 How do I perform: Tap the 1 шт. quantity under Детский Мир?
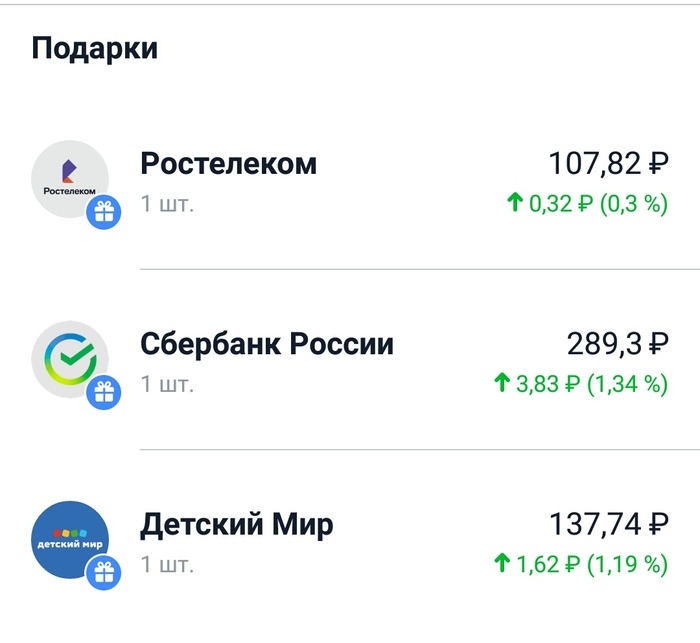(167, 564)
